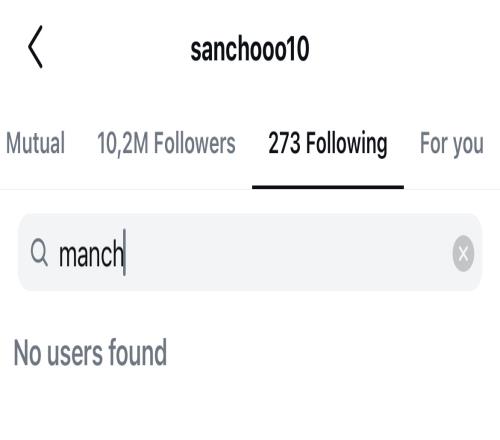Image resolution: width=500 pixels, height=440 pixels.
Task: Switch to the Mutual tab
Action: pos(35,143)
